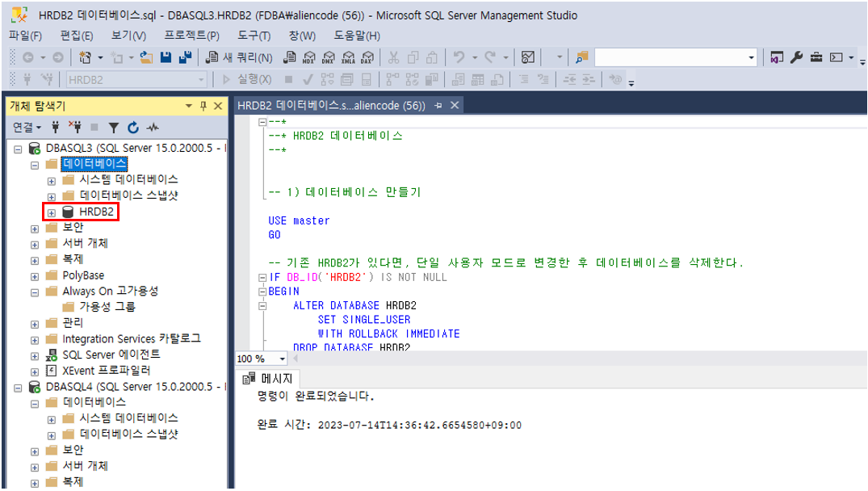
Task: Select the 가용성 그룹 folder
Action: [x=107, y=307]
